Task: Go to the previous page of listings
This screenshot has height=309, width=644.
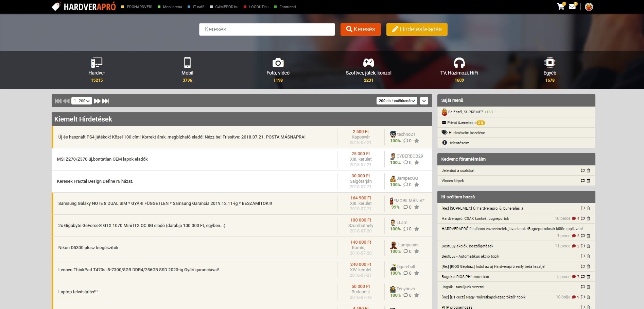Action: [x=66, y=101]
